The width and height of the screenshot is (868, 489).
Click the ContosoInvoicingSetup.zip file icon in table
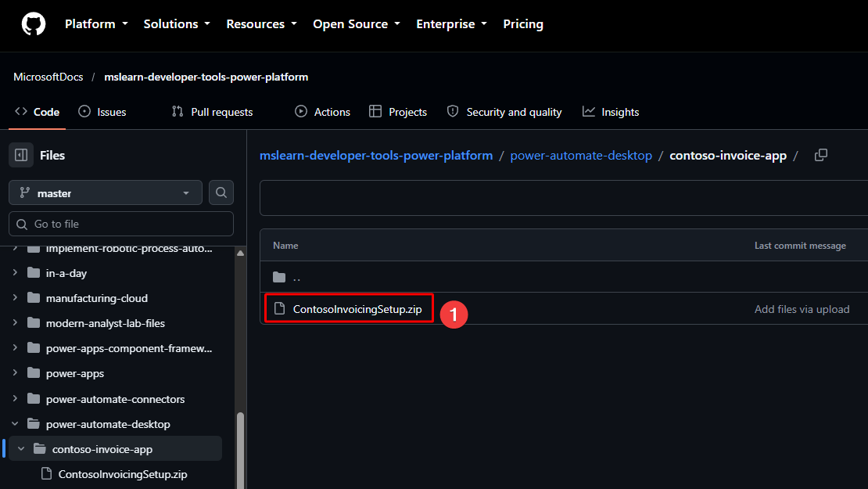pos(279,308)
